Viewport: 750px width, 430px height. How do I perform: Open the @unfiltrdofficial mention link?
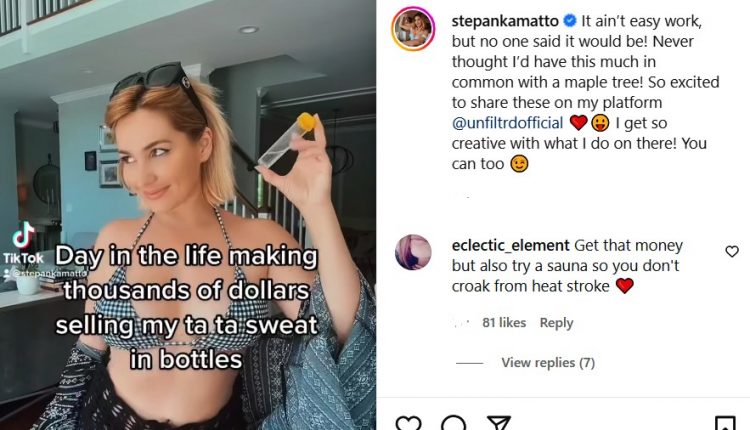click(x=509, y=123)
